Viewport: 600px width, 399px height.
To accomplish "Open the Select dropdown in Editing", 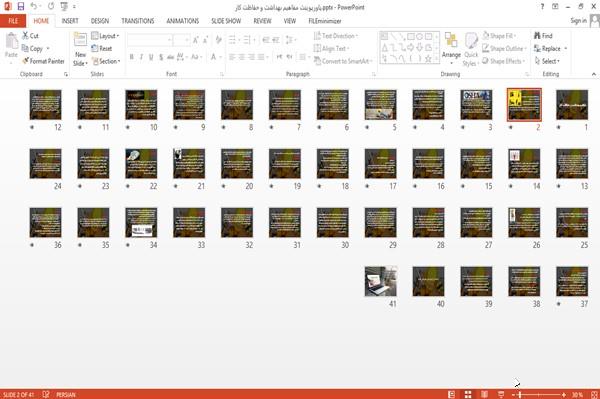I will coord(547,61).
